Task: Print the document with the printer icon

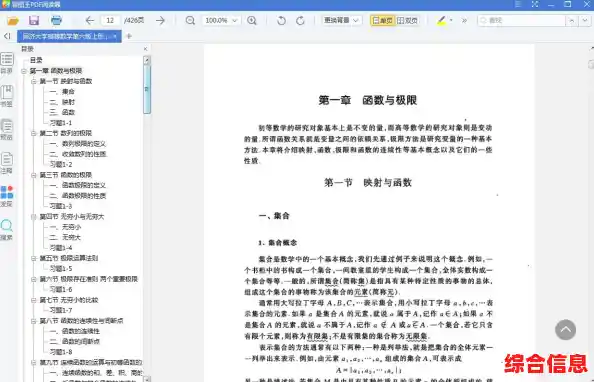Action: [56, 20]
